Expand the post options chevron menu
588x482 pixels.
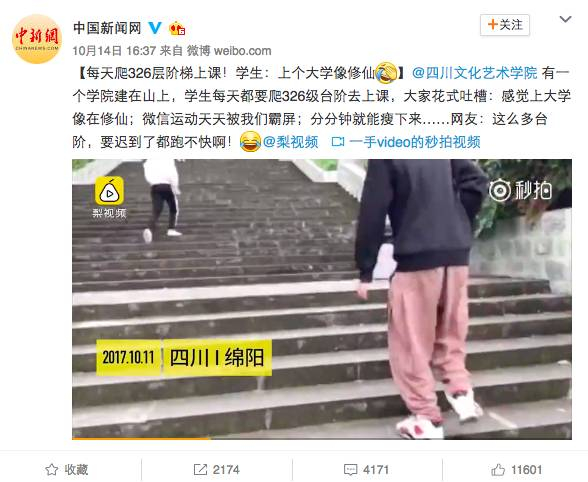[x=565, y=19]
